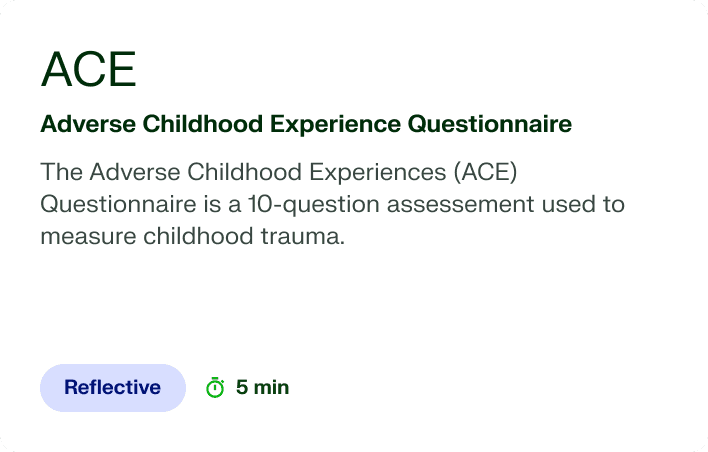This screenshot has height=452, width=708.
Task: Click the misspelled word 'assessement'
Action: click(461, 205)
